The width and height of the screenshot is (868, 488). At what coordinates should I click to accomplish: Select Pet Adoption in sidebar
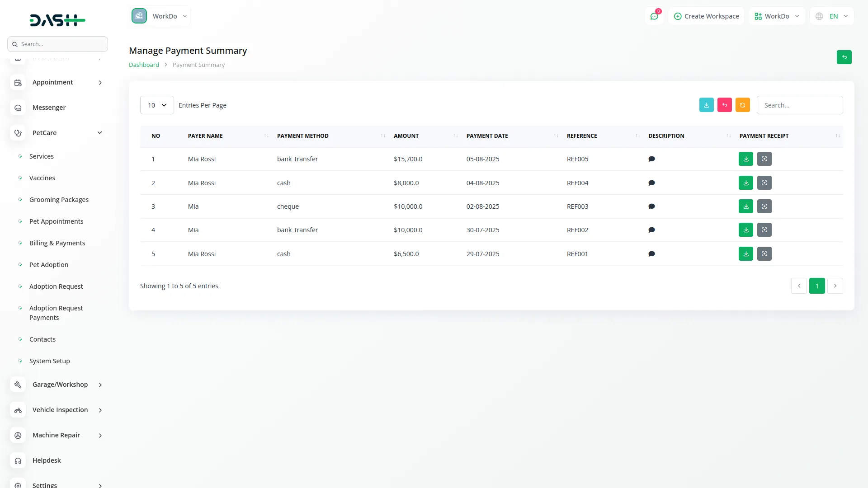tap(49, 265)
